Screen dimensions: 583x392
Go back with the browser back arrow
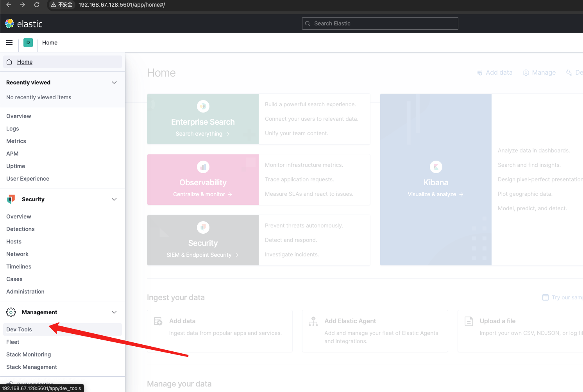coord(9,5)
